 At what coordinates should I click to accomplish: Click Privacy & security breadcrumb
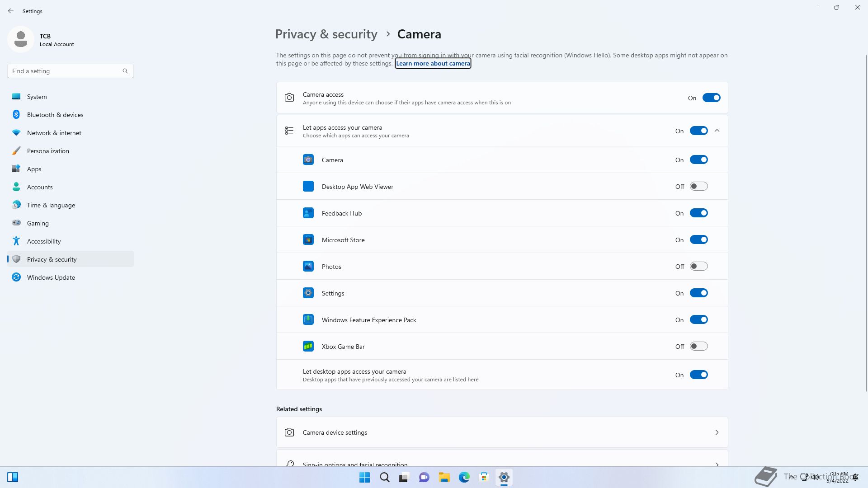(326, 34)
